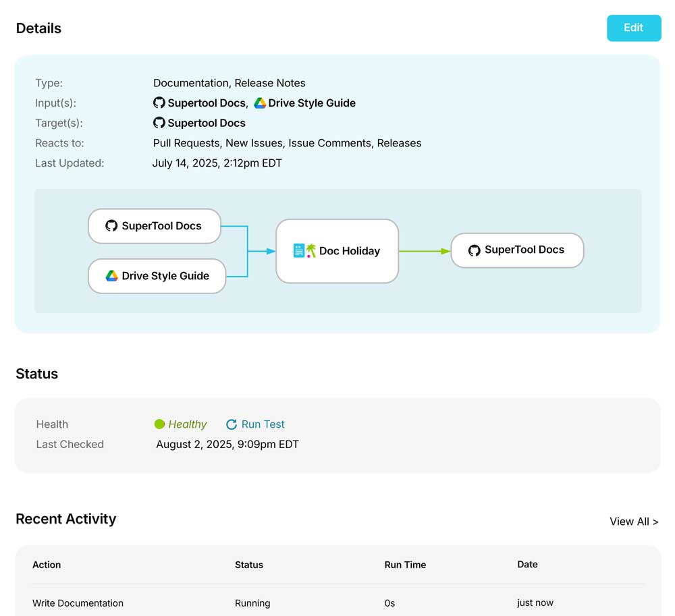Click GitHub icon in Target(s) row

(x=159, y=123)
